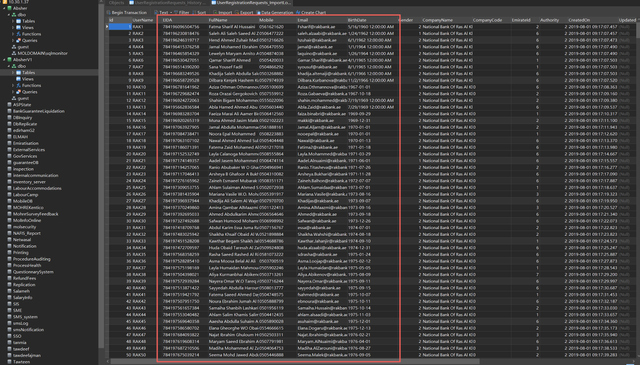Collapse the Absher database node
Image resolution: width=640 pixels, height=365 pixels.
(4, 8)
